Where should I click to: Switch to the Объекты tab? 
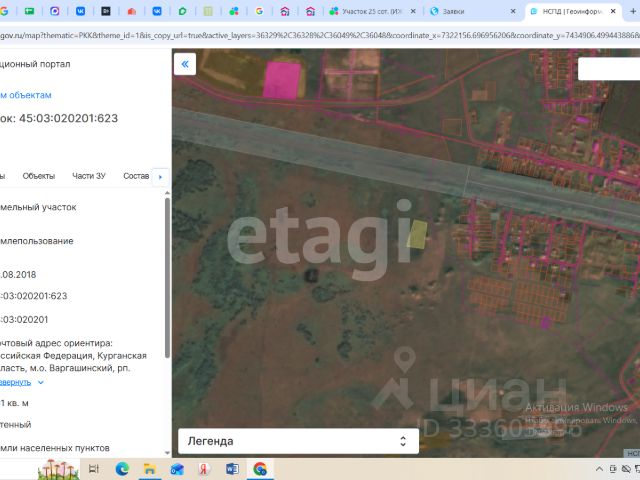coord(39,176)
